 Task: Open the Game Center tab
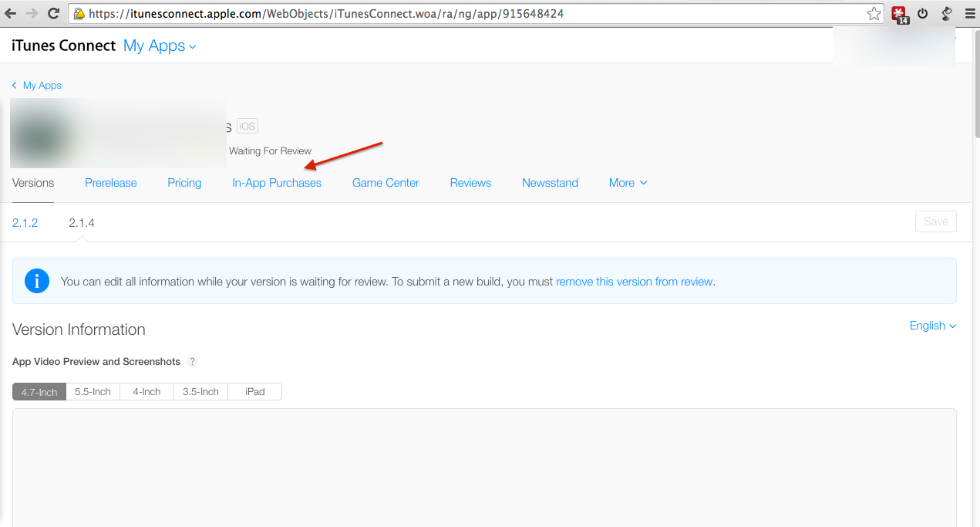(386, 183)
